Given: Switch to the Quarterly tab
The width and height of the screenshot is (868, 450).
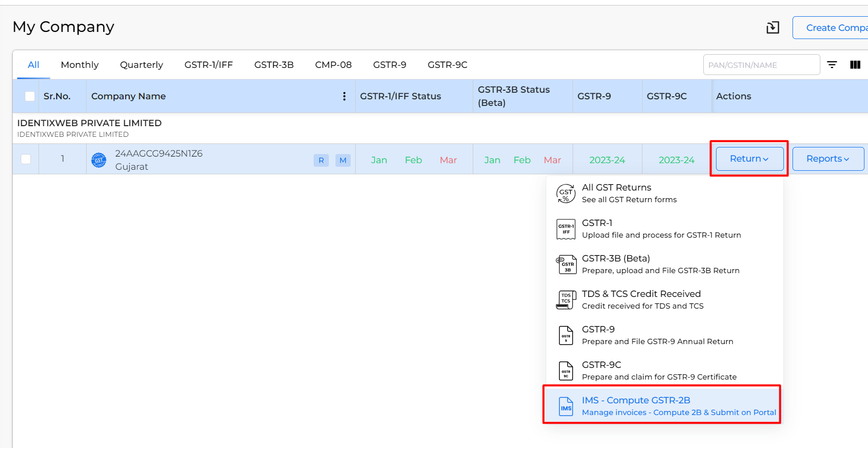Looking at the screenshot, I should (141, 65).
